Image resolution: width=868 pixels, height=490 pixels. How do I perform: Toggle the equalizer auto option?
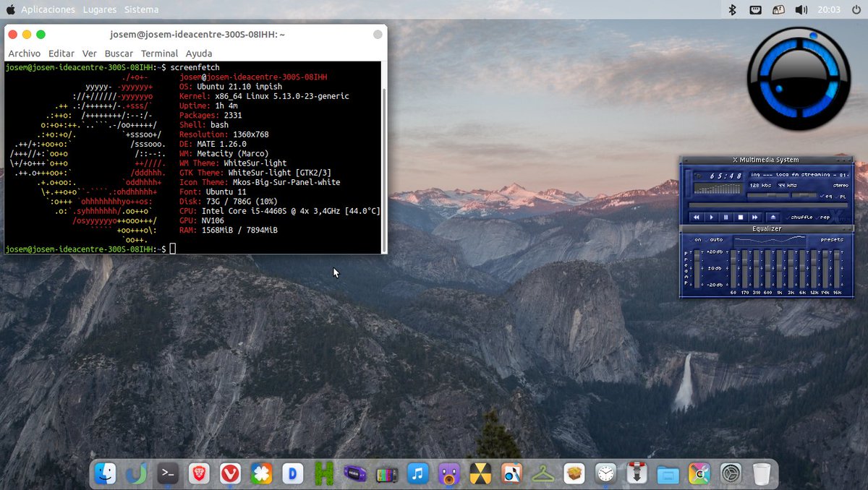tap(715, 240)
